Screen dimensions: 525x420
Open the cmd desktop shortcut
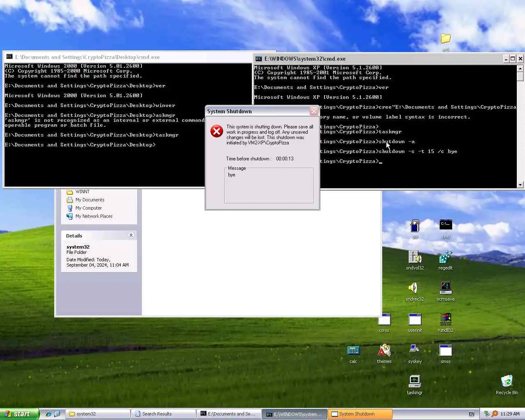coord(445,229)
